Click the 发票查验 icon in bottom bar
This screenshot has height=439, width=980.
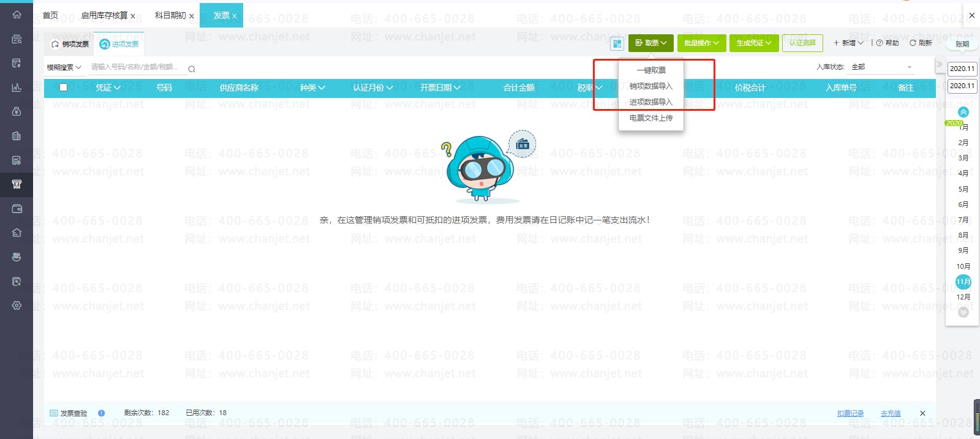tap(53, 413)
